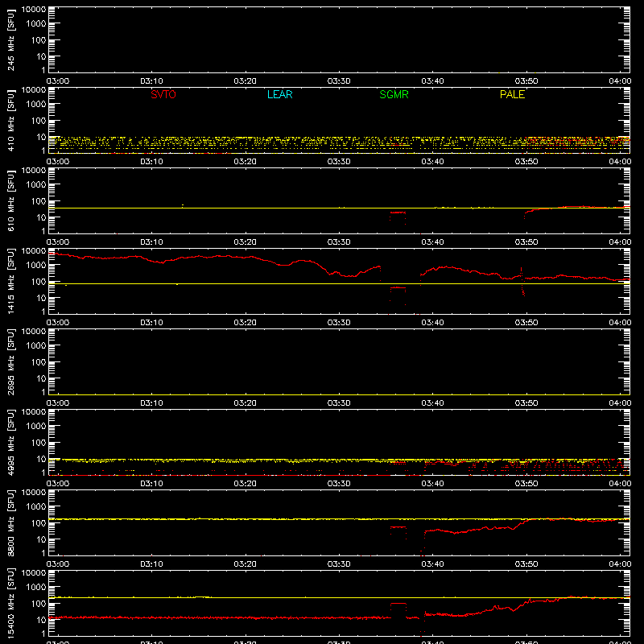644x644 pixels.
Task: Select the 610 MHz [SFU] axis title
Action: click(10, 201)
